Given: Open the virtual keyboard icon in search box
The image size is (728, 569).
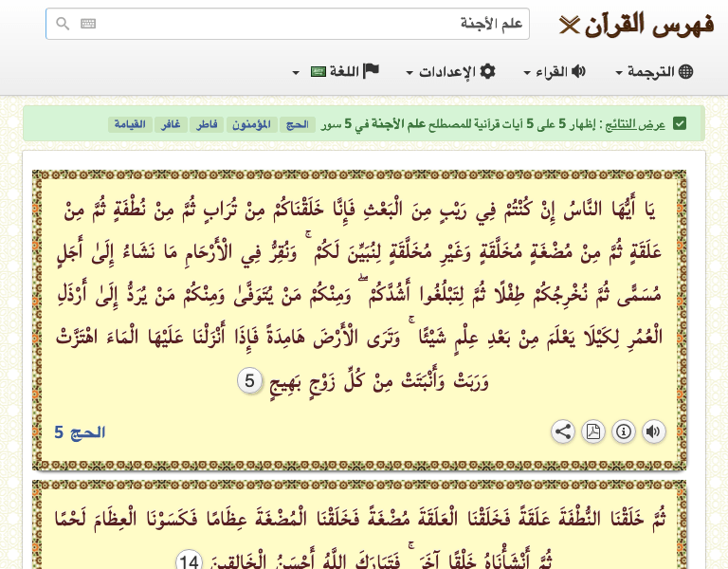Looking at the screenshot, I should 88,23.
